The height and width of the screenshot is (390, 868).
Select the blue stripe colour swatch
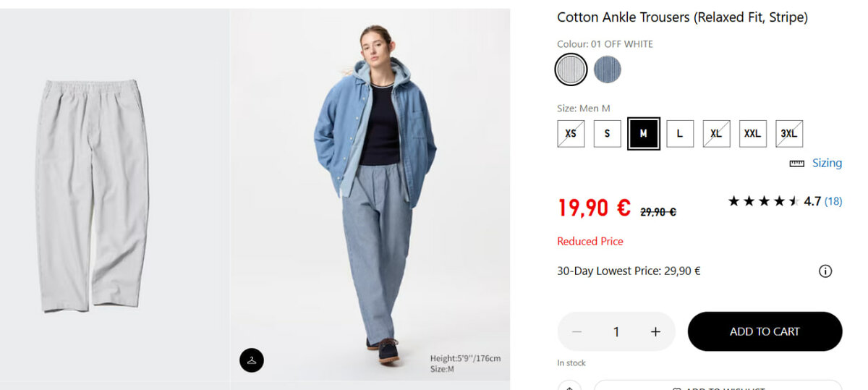pyautogui.click(x=608, y=69)
